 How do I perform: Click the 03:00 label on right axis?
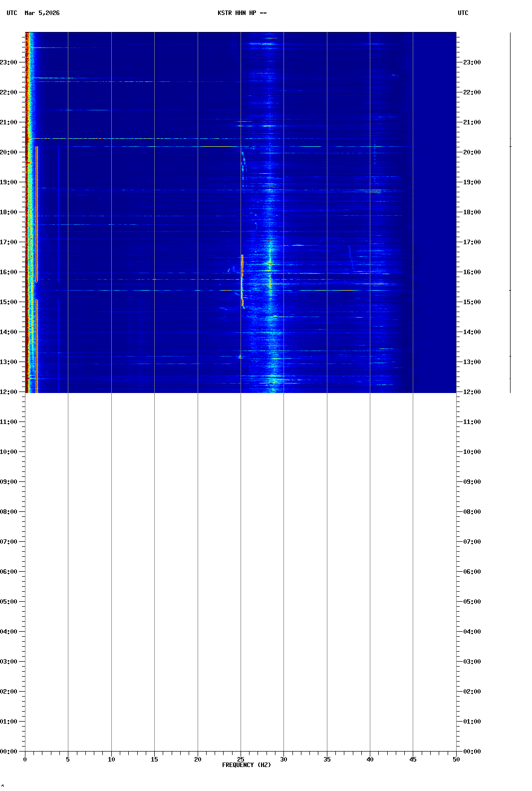472,662
